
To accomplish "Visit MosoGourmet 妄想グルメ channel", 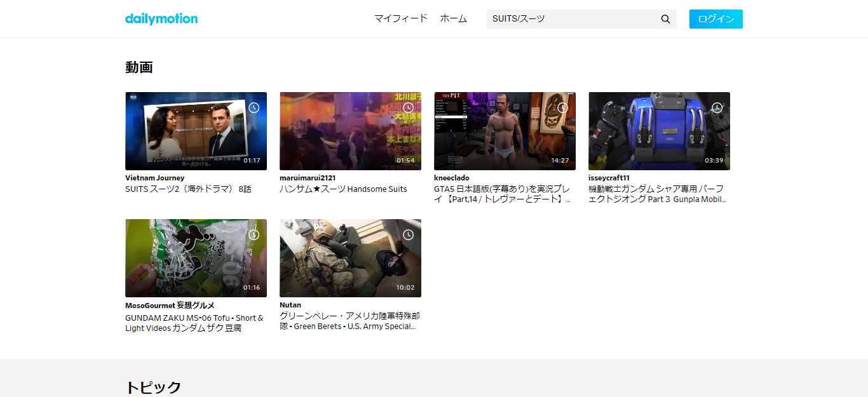I will tap(170, 305).
